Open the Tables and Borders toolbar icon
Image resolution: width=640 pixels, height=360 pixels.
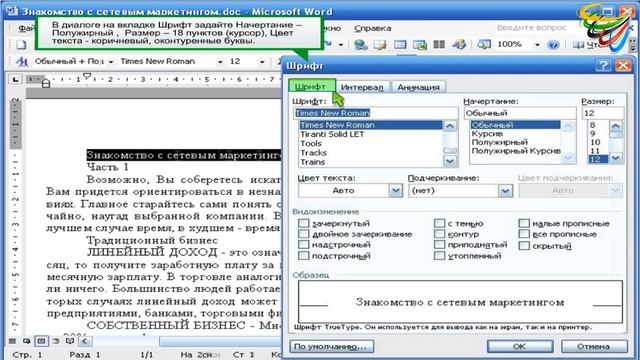[x=380, y=44]
